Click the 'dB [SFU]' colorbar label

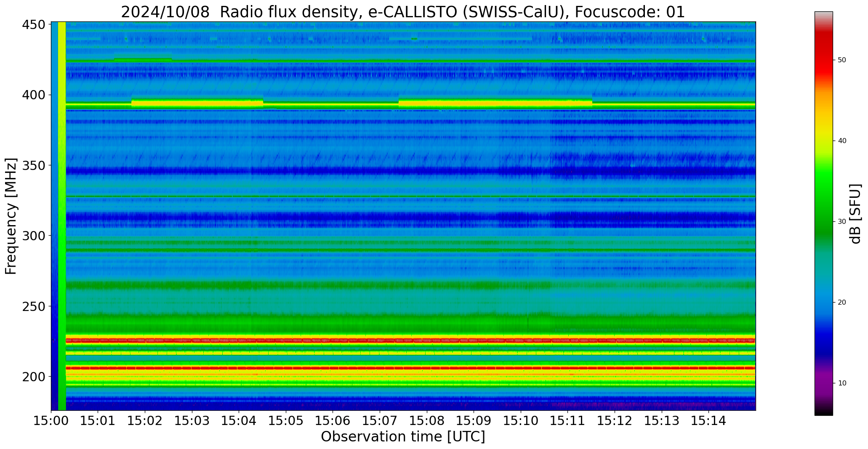[855, 214]
